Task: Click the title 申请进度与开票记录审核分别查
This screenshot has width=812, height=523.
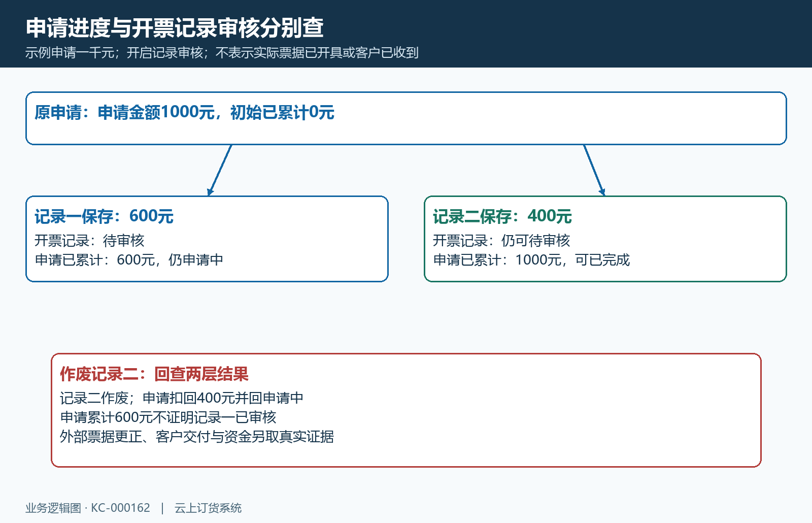Action: 175,27
